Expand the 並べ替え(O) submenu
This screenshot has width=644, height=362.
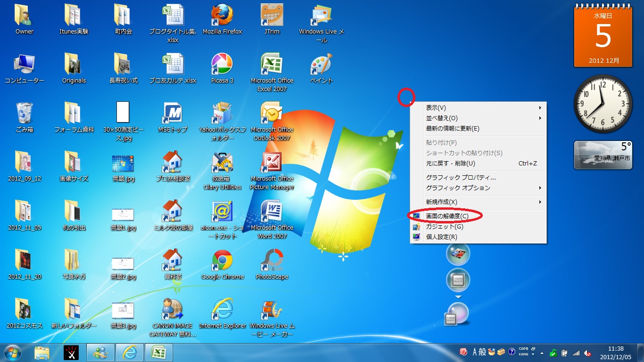click(x=478, y=118)
